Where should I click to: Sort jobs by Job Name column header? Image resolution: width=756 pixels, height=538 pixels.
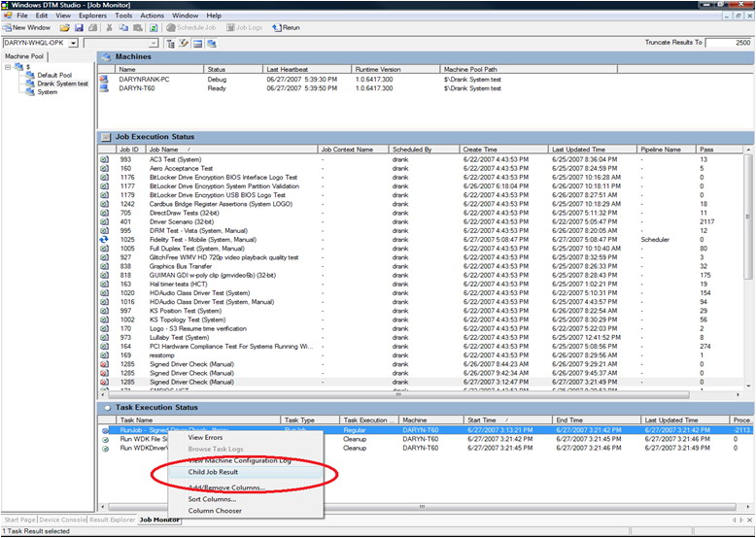pos(231,150)
